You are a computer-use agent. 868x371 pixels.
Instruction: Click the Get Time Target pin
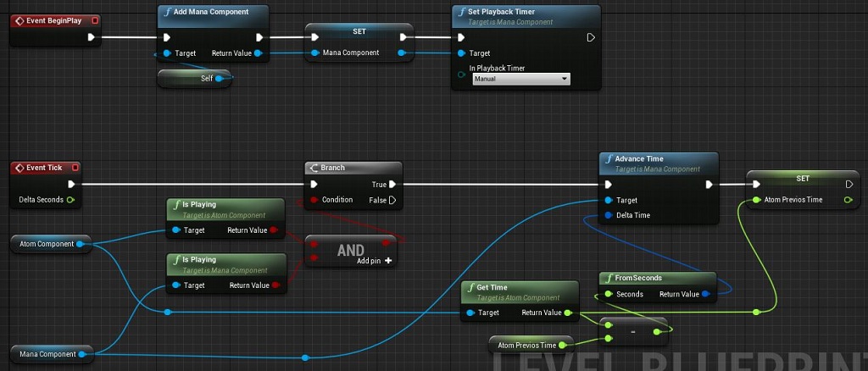(x=470, y=313)
